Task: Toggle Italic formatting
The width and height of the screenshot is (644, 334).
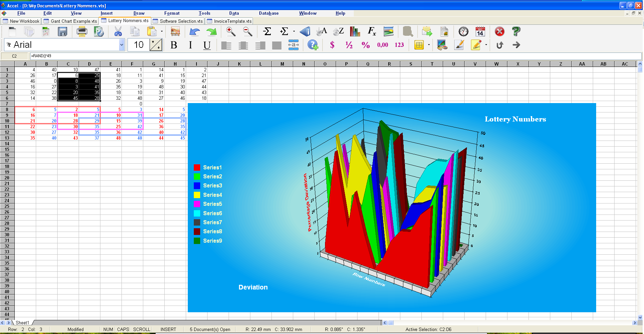Action: (190, 45)
